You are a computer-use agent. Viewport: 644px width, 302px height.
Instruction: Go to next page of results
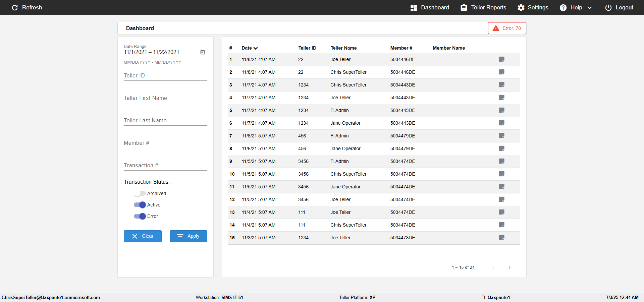point(509,267)
